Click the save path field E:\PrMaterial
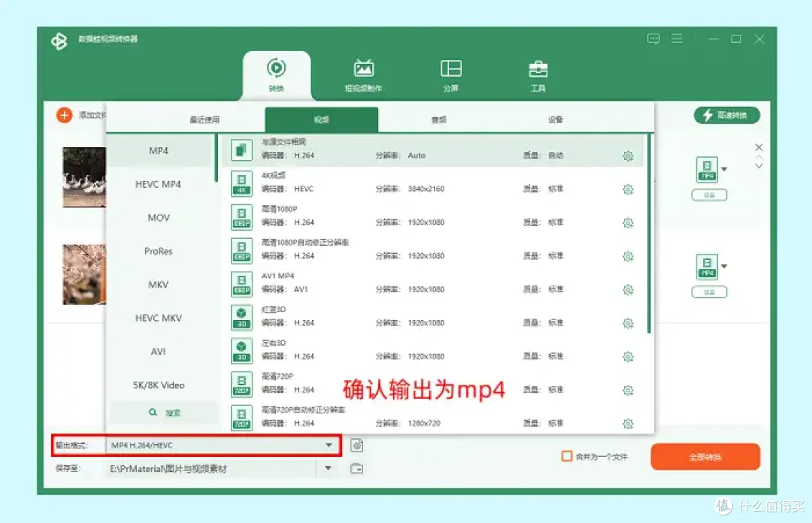 pyautogui.click(x=211, y=469)
